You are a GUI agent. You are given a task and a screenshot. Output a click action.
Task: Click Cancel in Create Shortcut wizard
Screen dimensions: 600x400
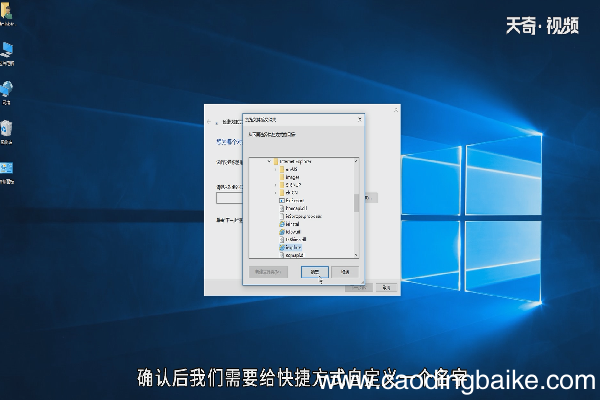(386, 287)
